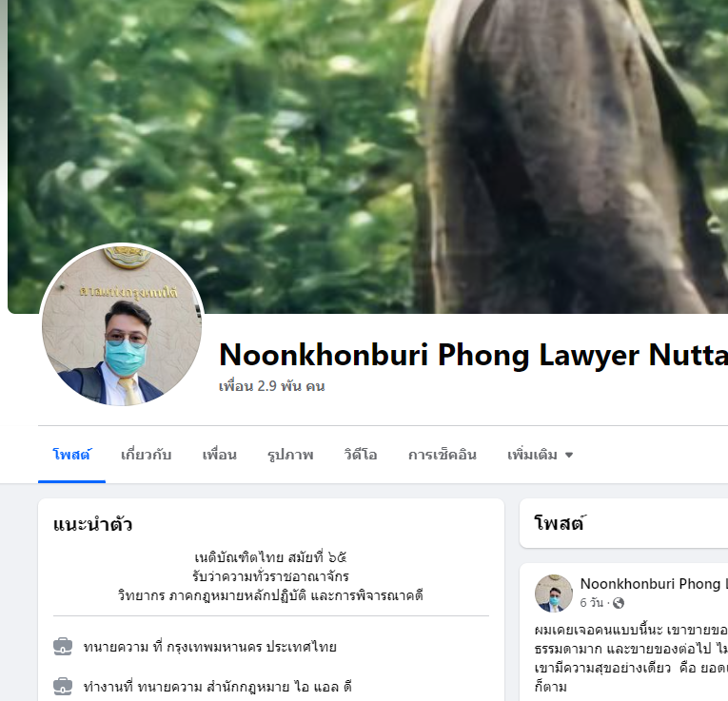Viewport: 728px width, 701px height.
Task: Expand the เพิ่มเติม dropdown
Action: click(x=540, y=455)
